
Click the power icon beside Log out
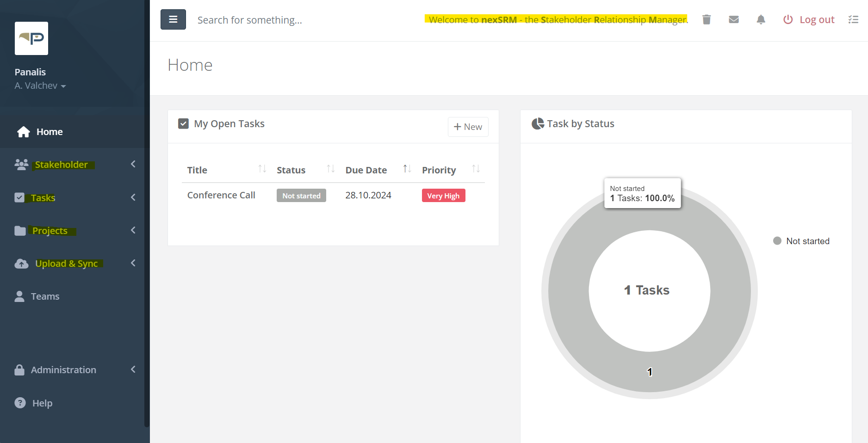787,19
